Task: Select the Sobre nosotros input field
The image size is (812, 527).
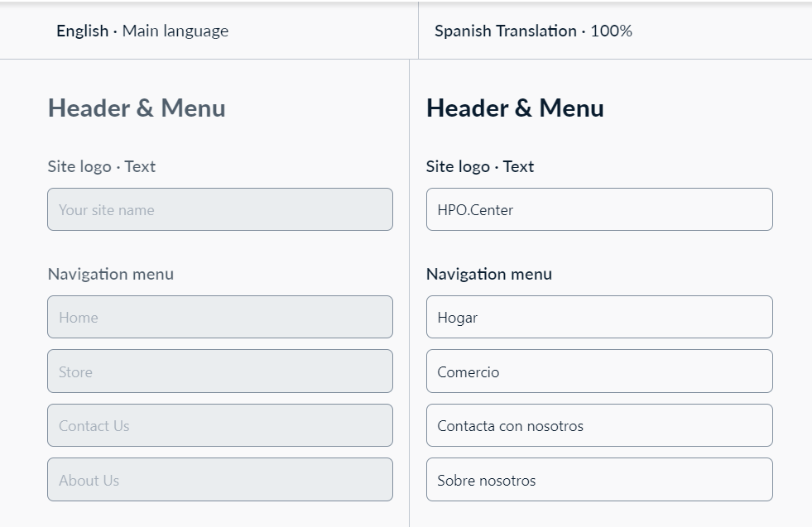Action: point(599,479)
